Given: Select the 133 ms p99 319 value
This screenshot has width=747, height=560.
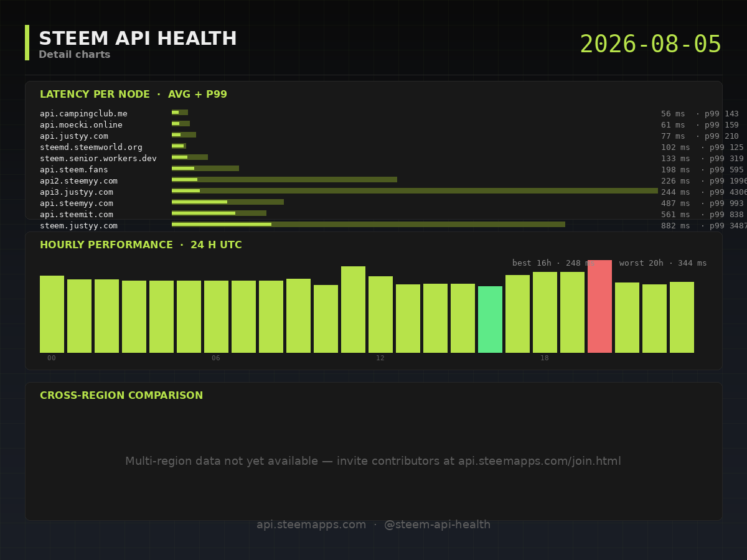Looking at the screenshot, I should coord(702,159).
